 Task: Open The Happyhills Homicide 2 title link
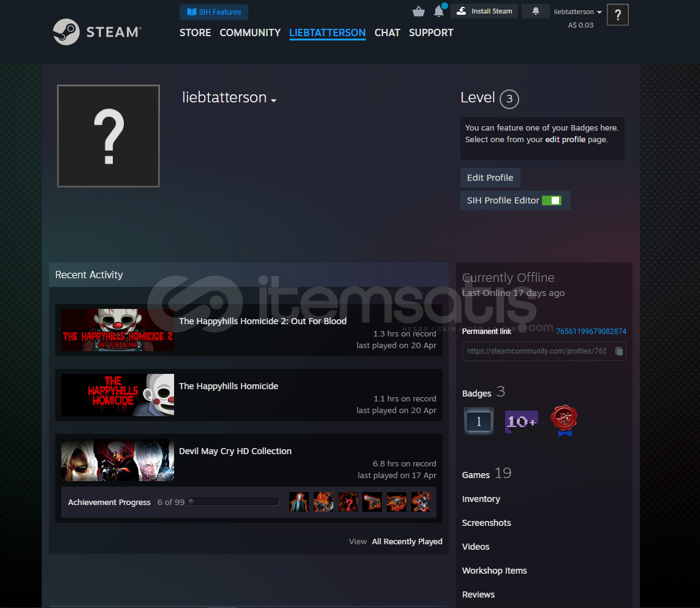click(262, 321)
